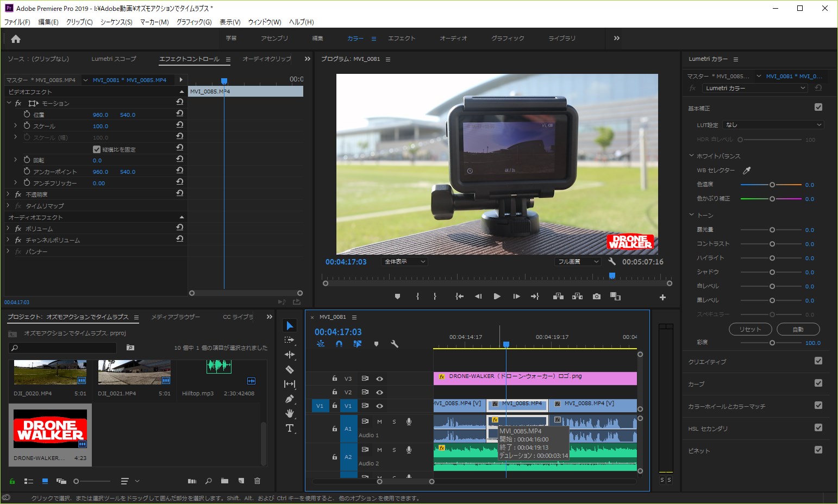The width and height of the screenshot is (838, 504).
Task: Collapse the モーション effect
Action: pyautogui.click(x=9, y=103)
